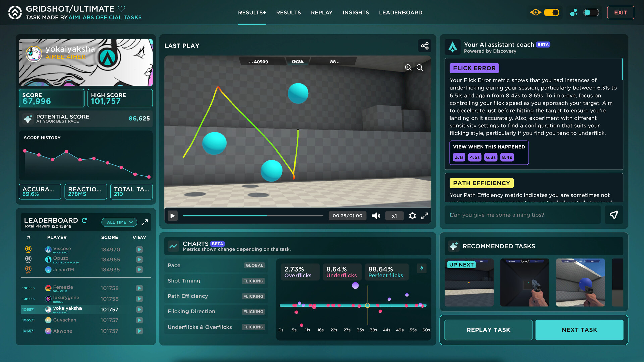Expand the replay to fullscreen

click(425, 216)
